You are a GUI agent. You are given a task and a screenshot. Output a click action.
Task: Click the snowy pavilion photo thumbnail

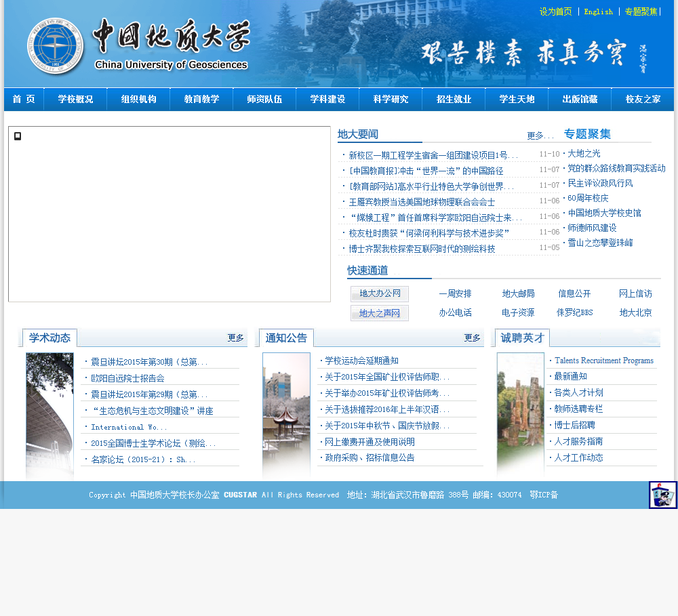pos(286,416)
